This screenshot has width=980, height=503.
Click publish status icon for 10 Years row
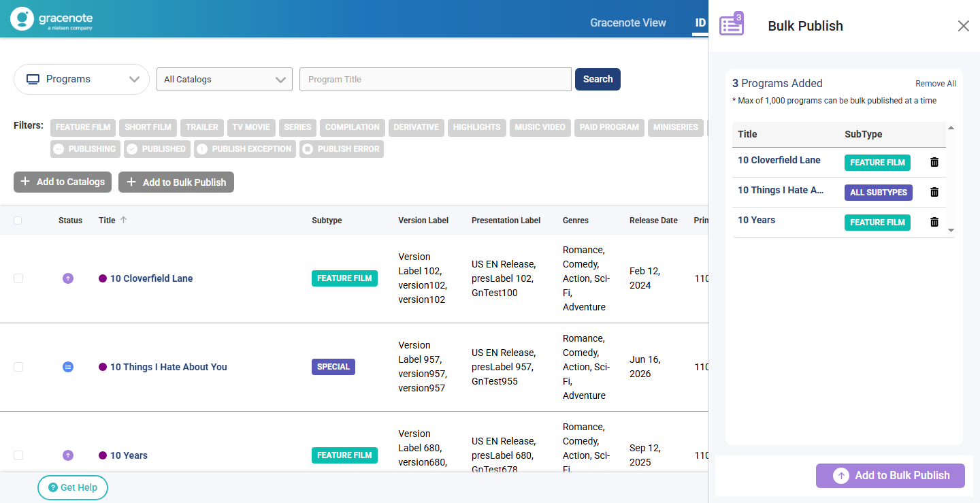(x=68, y=455)
